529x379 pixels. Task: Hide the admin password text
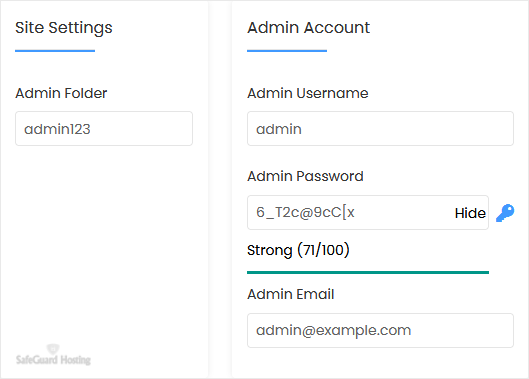pos(470,213)
